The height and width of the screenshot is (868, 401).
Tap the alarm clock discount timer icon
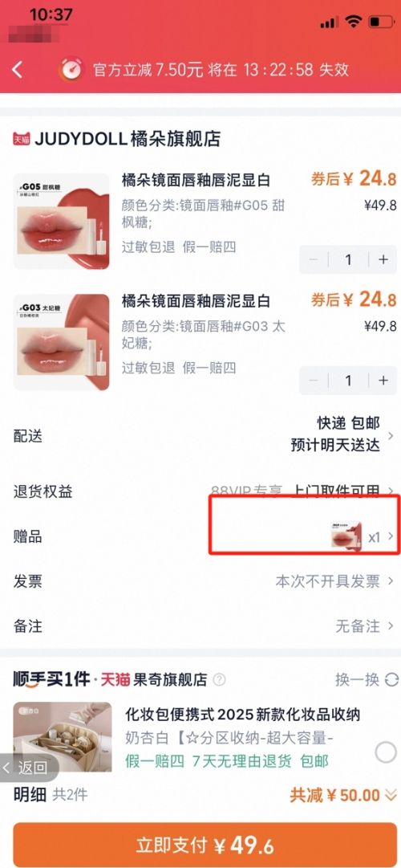coord(71,70)
